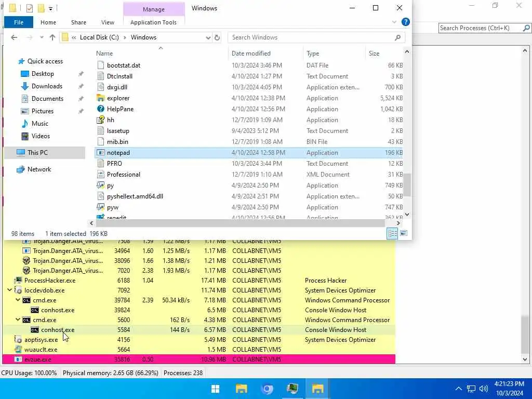
Task: Select the dxgi.dll file icon
Action: coord(100,87)
